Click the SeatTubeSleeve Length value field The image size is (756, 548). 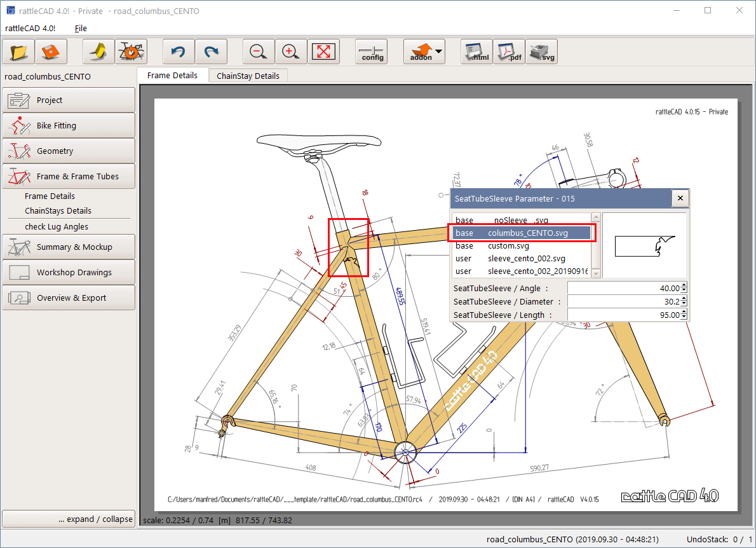pos(624,315)
